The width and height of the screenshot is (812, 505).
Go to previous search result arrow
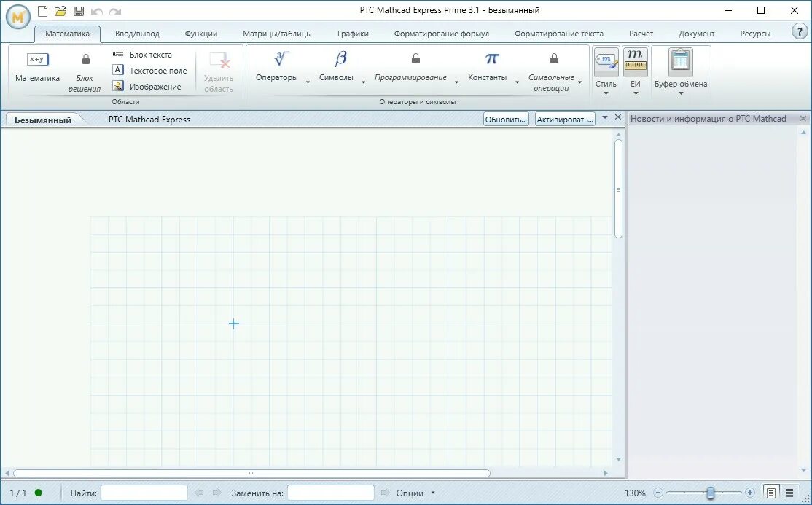(x=200, y=493)
